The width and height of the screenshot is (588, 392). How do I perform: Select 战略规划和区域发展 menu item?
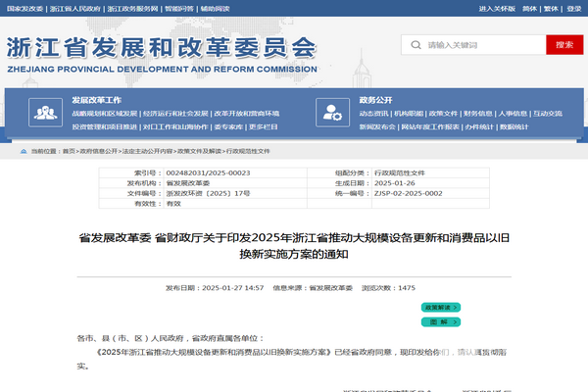pos(104,113)
